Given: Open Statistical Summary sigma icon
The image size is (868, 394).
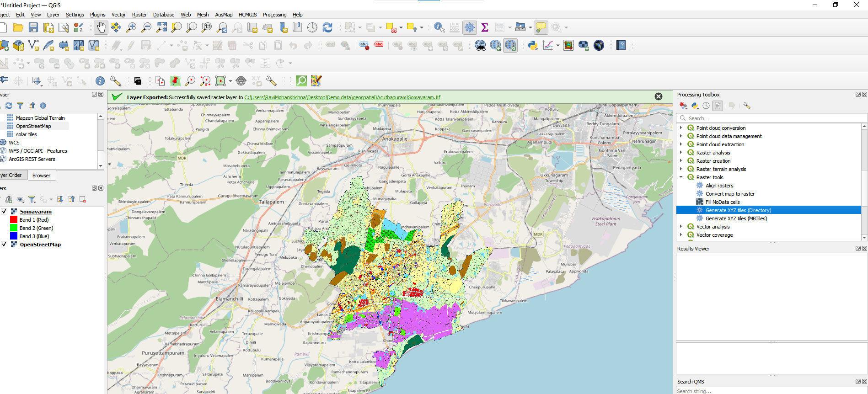Looking at the screenshot, I should (x=485, y=27).
